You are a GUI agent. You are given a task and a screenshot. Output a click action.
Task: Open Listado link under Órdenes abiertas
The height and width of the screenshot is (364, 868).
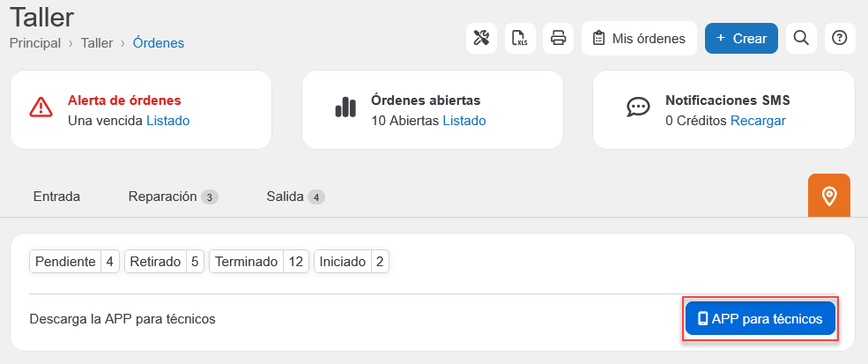464,121
